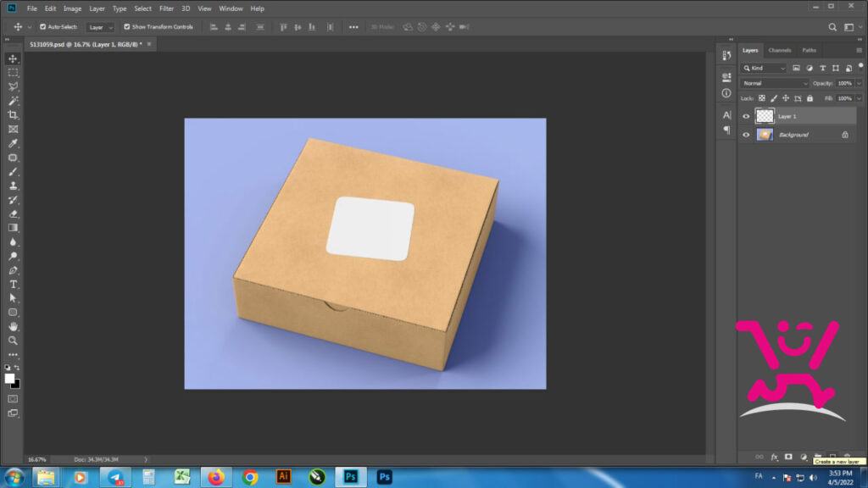
Task: Align left edges in options bar
Action: click(214, 27)
